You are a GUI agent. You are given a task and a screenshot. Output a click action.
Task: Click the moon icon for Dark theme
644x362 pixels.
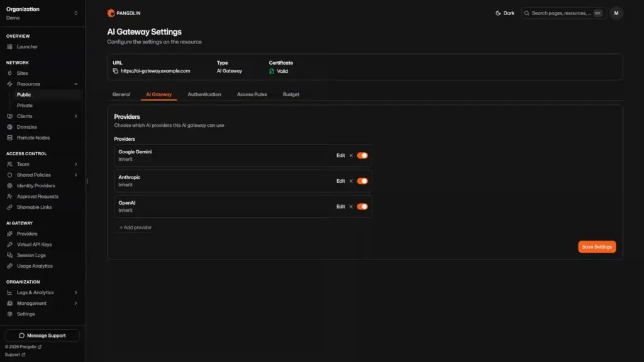coord(498,13)
